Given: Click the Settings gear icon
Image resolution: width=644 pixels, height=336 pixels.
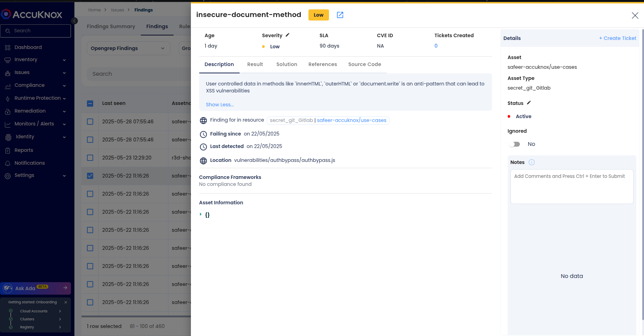Looking at the screenshot, I should [8, 176].
